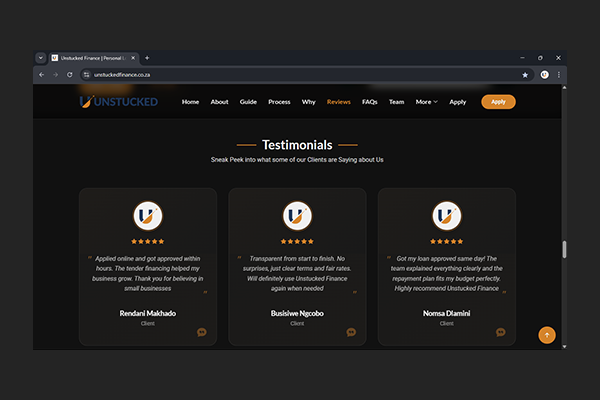This screenshot has height=400, width=600.
Task: Click the Client label under Rendani Makhado
Action: [x=148, y=323]
